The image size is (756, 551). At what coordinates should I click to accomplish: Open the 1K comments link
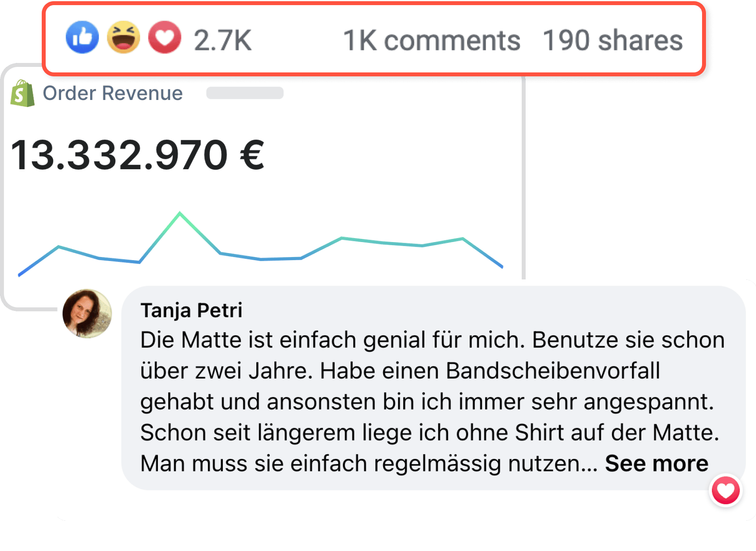pos(432,40)
